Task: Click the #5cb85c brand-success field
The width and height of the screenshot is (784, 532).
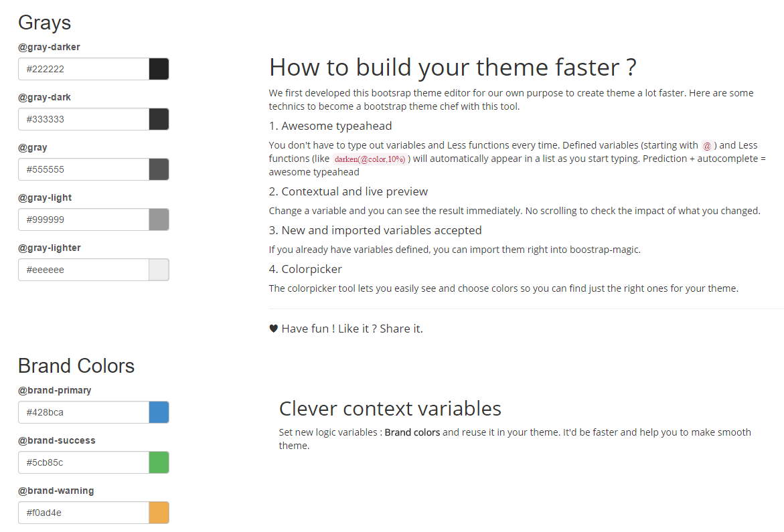Action: point(84,462)
